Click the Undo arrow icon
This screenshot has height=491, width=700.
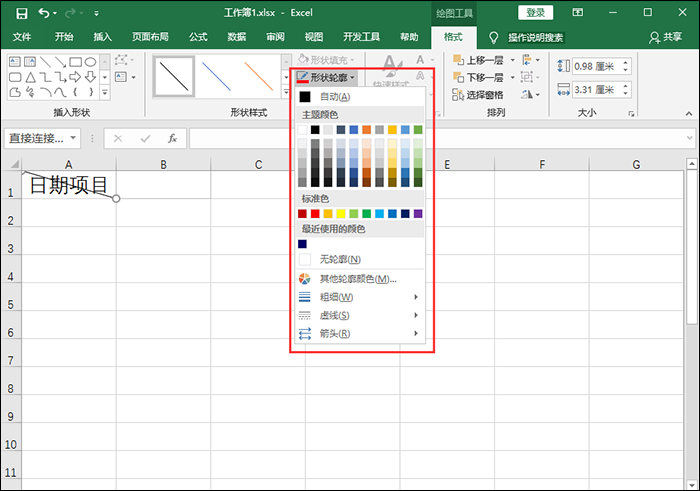click(44, 13)
